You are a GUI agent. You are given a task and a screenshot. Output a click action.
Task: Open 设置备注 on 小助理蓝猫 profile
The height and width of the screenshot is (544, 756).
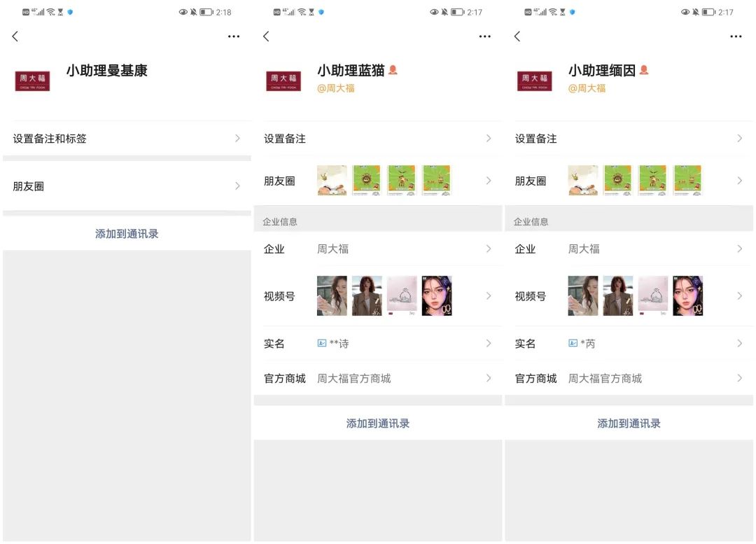coord(378,139)
